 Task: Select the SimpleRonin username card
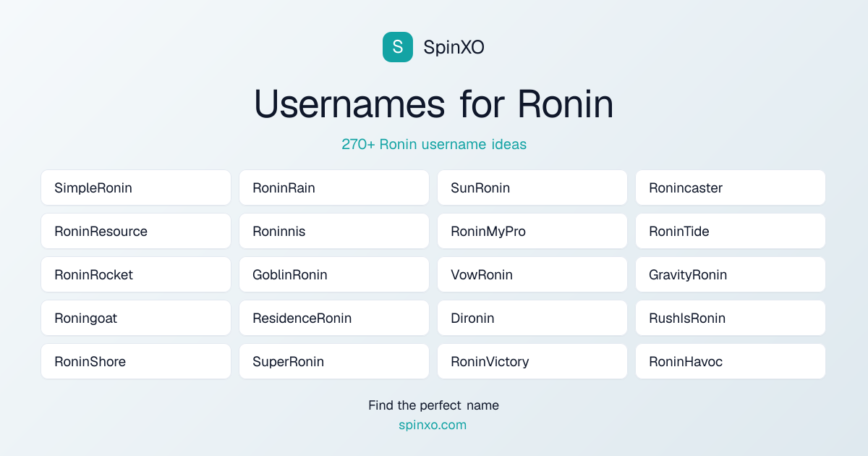pos(136,187)
